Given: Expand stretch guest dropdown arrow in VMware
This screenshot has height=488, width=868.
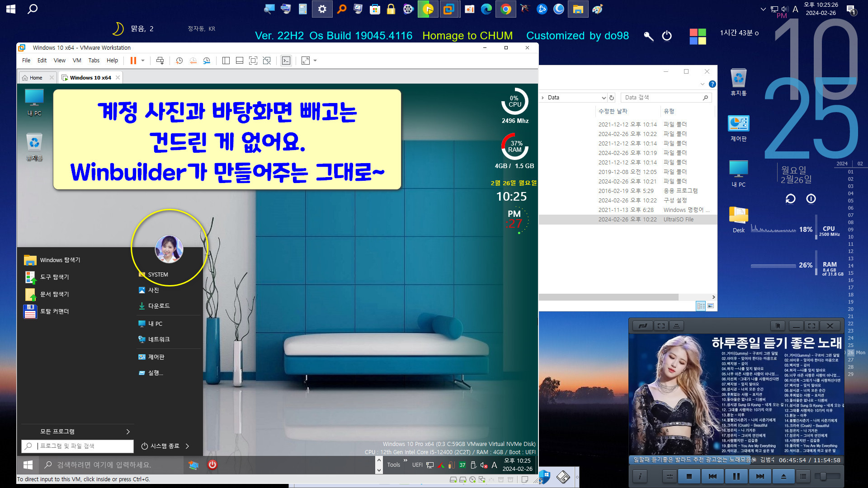Looking at the screenshot, I should tap(315, 61).
